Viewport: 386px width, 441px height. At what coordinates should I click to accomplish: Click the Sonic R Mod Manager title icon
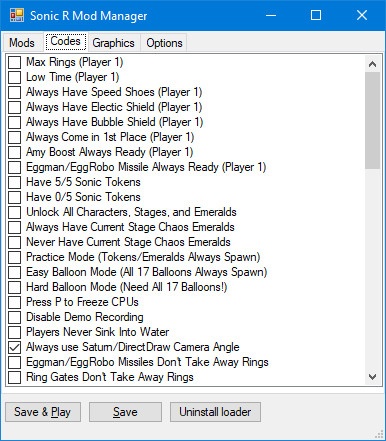[17, 15]
